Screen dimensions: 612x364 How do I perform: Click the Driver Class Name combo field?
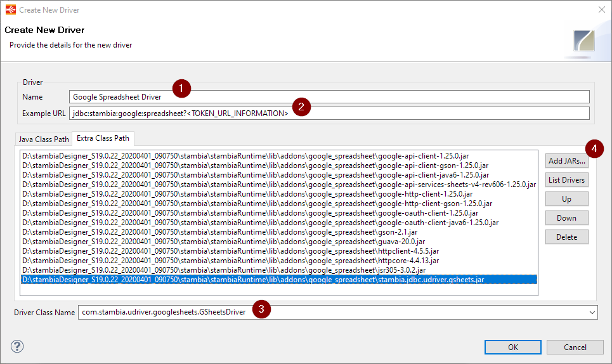point(337,312)
